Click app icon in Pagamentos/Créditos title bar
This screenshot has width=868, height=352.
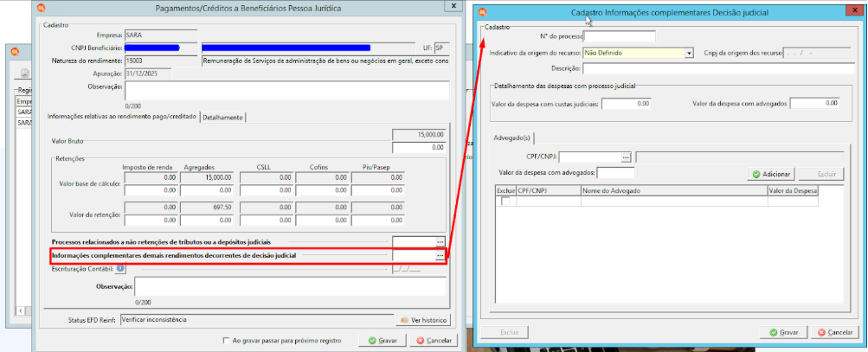(43, 8)
